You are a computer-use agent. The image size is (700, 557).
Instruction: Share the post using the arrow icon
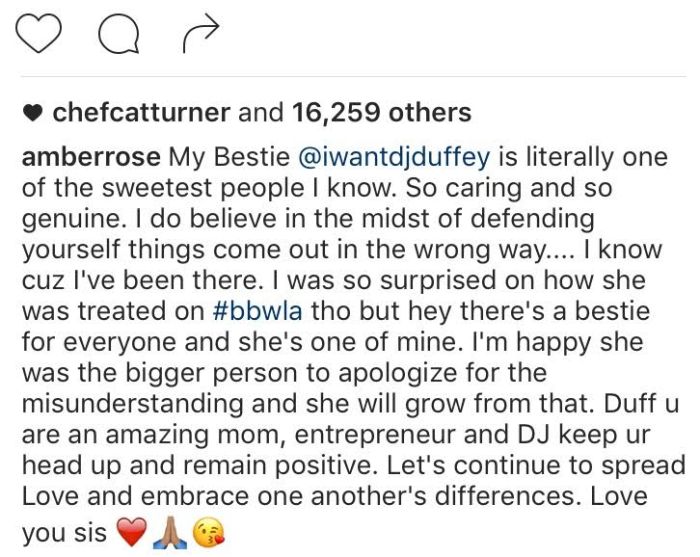[201, 34]
